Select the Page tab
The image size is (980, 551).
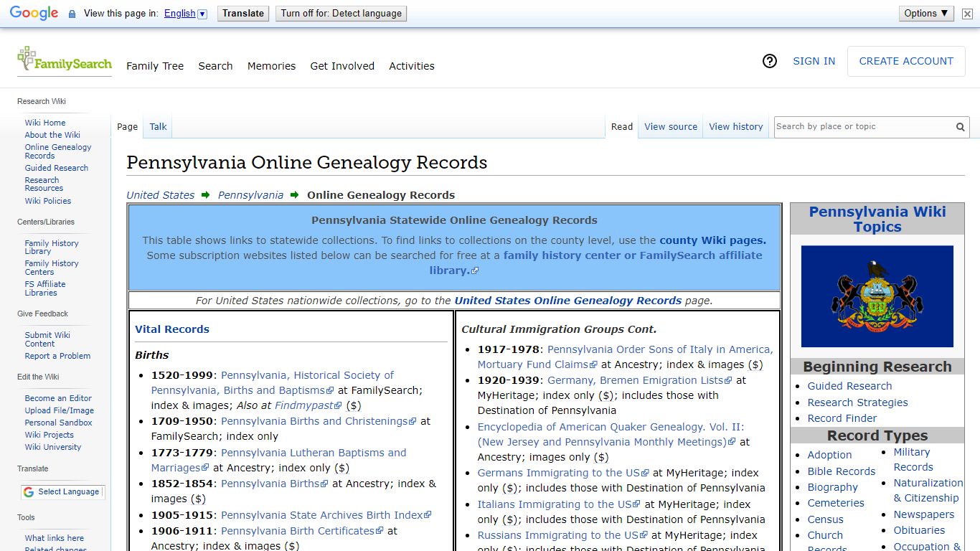click(127, 127)
